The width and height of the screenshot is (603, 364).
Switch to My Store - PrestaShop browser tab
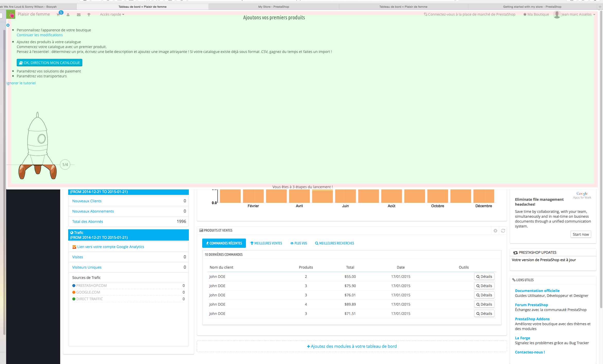[273, 7]
